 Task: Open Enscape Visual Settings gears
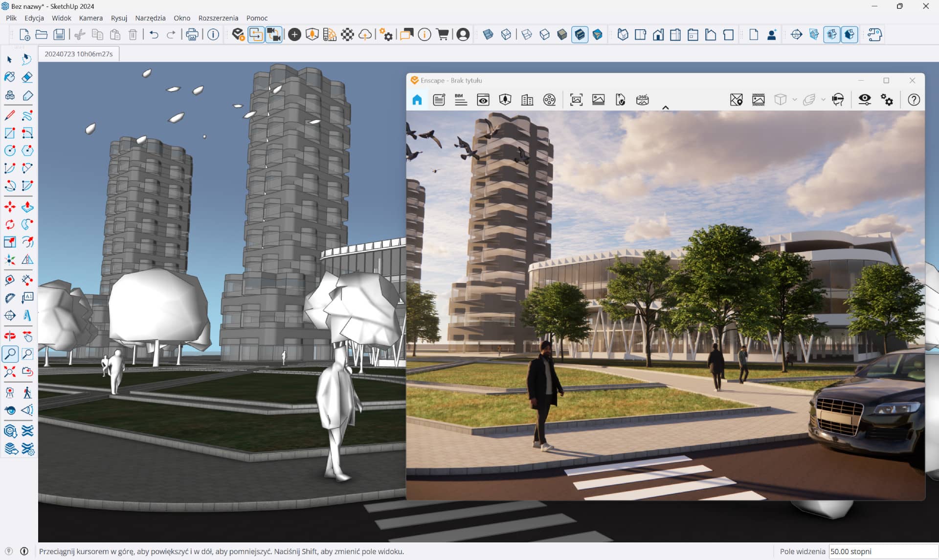887,100
